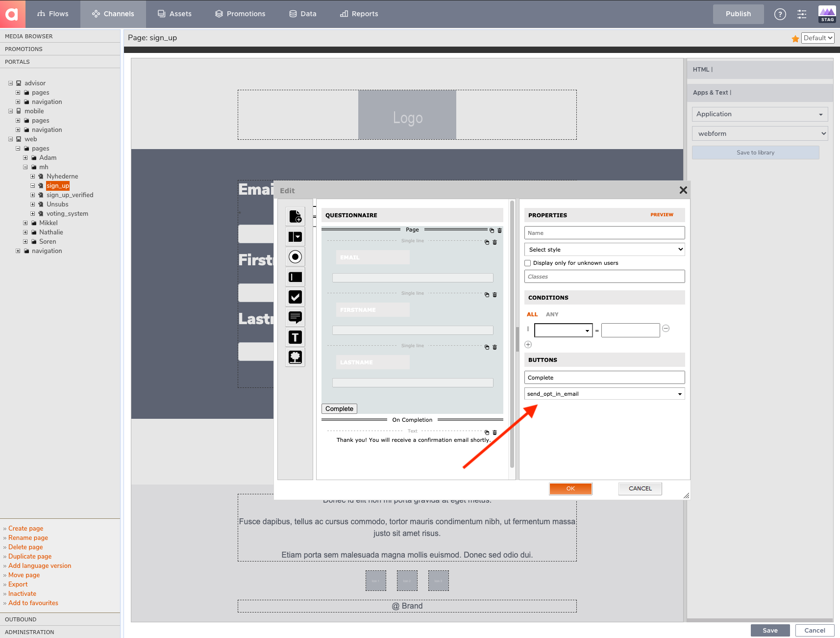This screenshot has width=840, height=638.
Task: Open the Assets menu
Action: pos(174,14)
